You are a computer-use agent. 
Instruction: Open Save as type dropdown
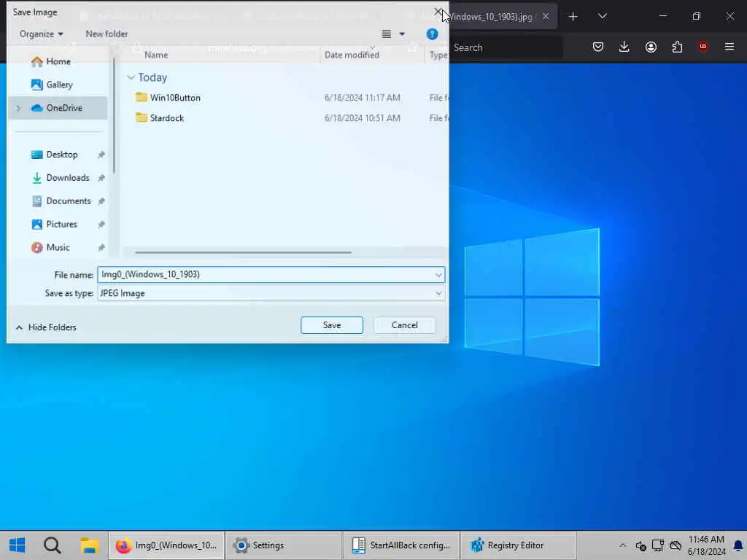point(271,293)
